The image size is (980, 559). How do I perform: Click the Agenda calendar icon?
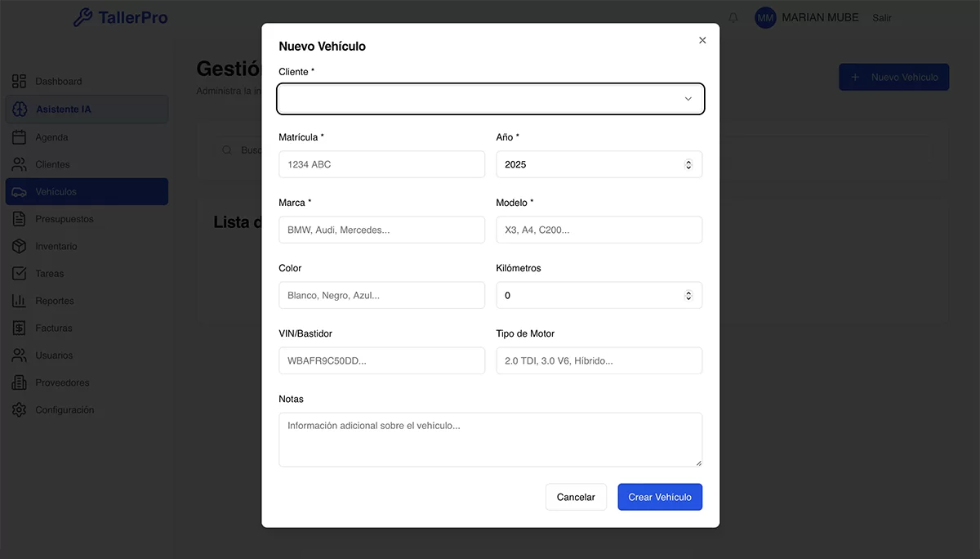tap(19, 137)
